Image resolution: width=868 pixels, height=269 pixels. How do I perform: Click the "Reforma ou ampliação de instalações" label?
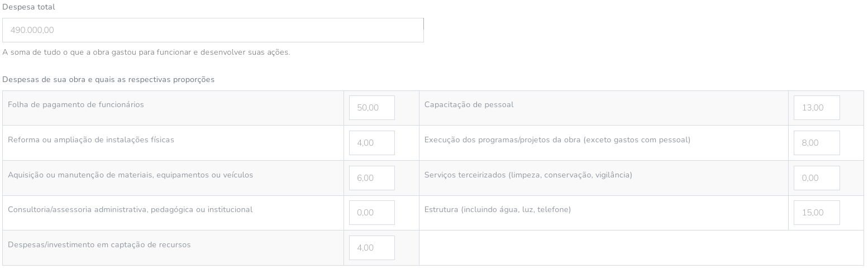[x=91, y=140]
